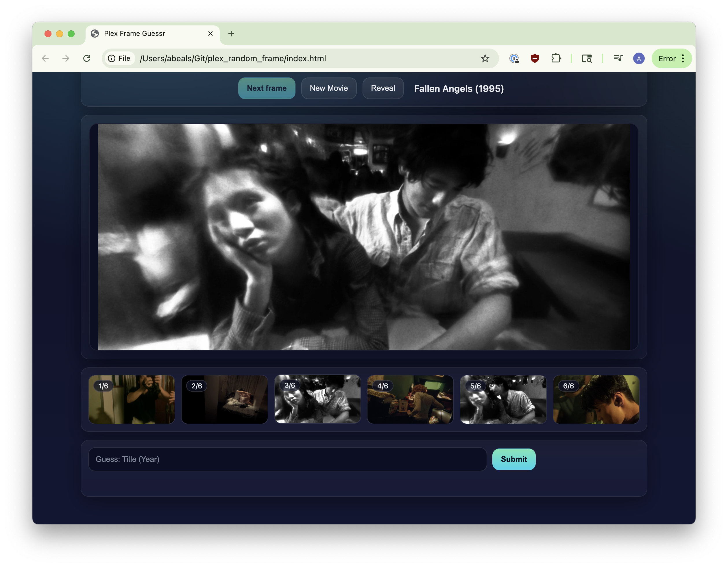728x567 pixels.
Task: Select thumbnail 4/6
Action: point(410,399)
